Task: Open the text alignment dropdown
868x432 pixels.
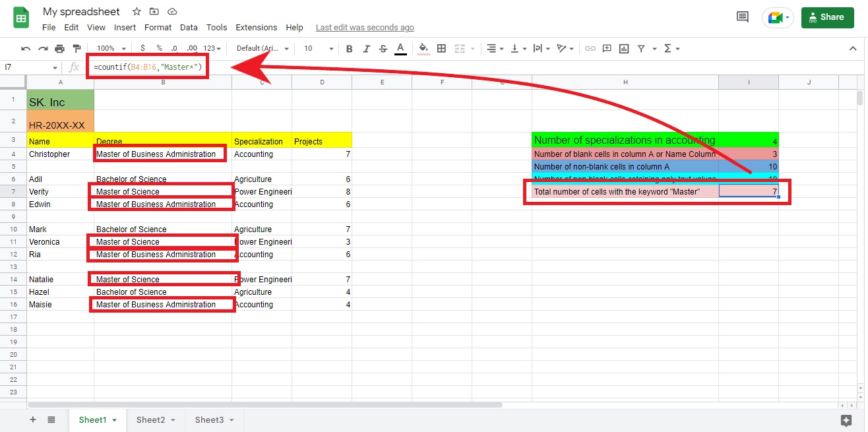Action: coord(493,48)
